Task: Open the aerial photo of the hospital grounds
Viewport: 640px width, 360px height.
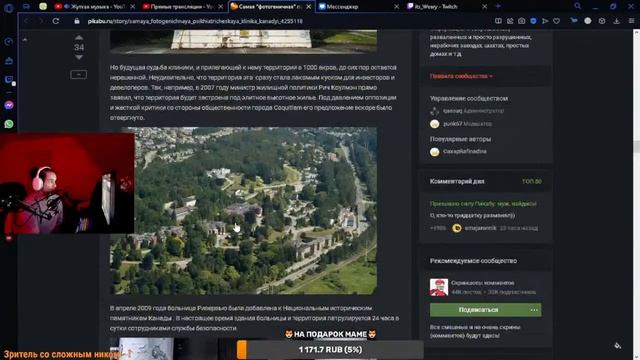Action: pos(243,211)
